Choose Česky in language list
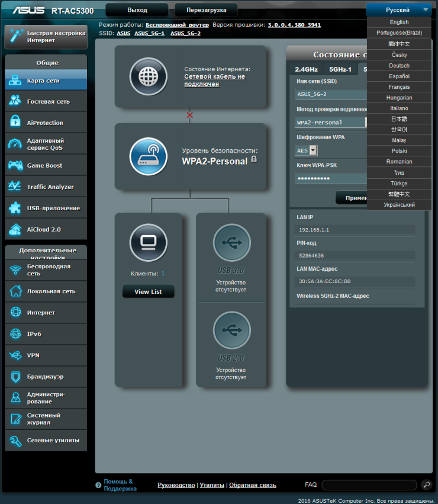The width and height of the screenshot is (438, 504). [399, 54]
